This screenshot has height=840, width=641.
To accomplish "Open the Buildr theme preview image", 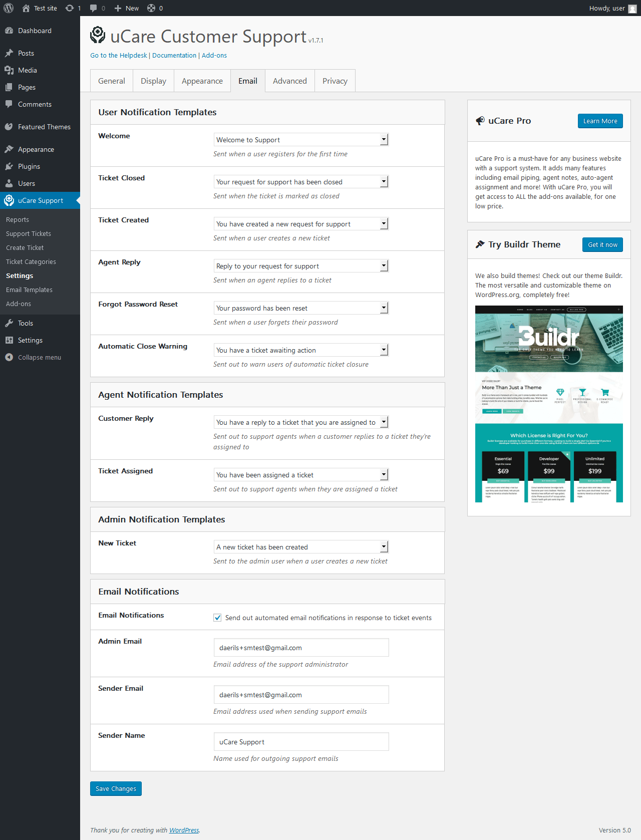I will (x=549, y=404).
